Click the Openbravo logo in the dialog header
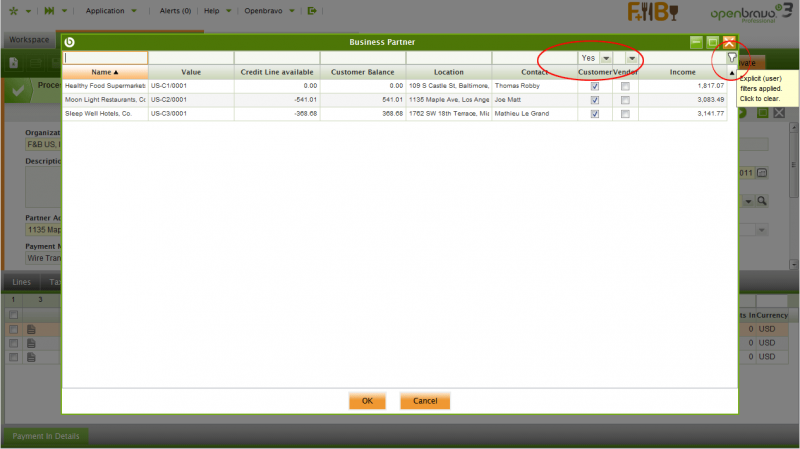The height and width of the screenshot is (449, 800). 70,42
